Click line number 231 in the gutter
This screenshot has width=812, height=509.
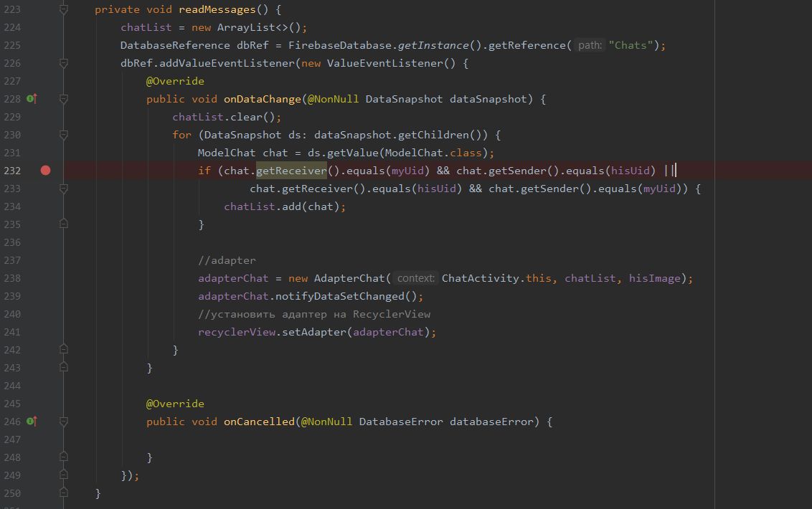coord(12,153)
